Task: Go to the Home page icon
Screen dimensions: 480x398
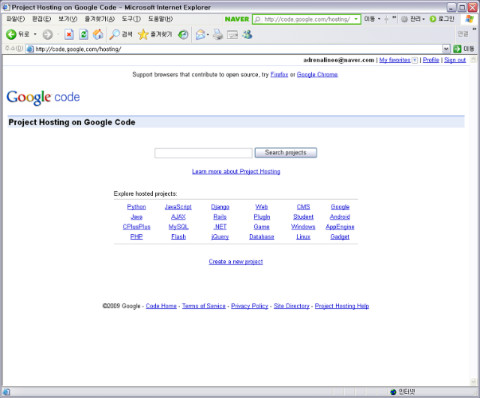Action: (x=98, y=34)
